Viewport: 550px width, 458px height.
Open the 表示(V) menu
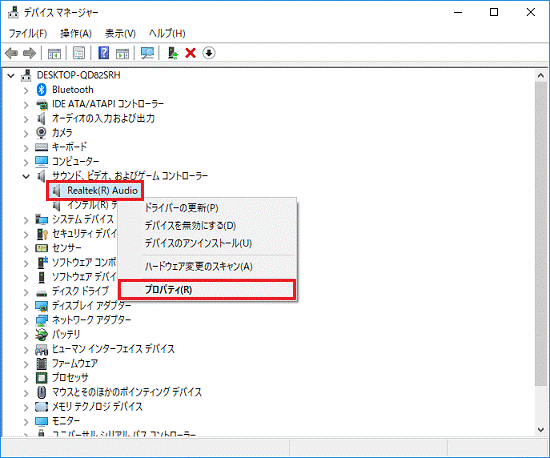[120, 34]
